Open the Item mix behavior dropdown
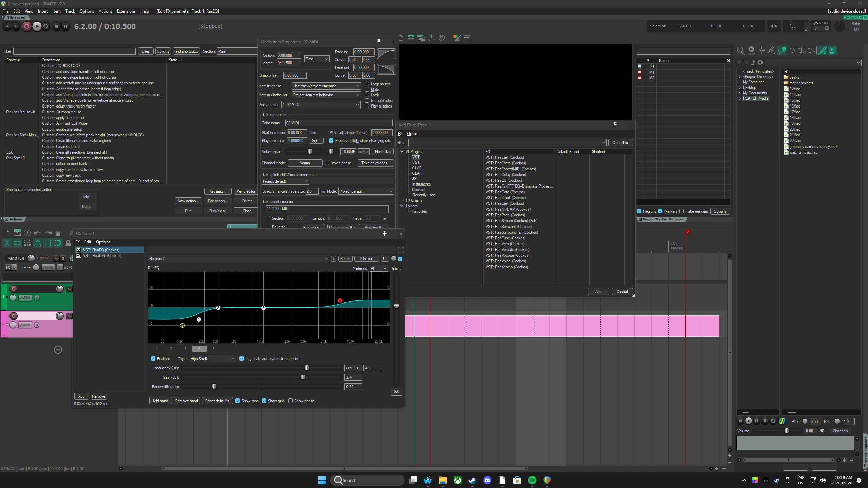The image size is (868, 488). (x=326, y=95)
